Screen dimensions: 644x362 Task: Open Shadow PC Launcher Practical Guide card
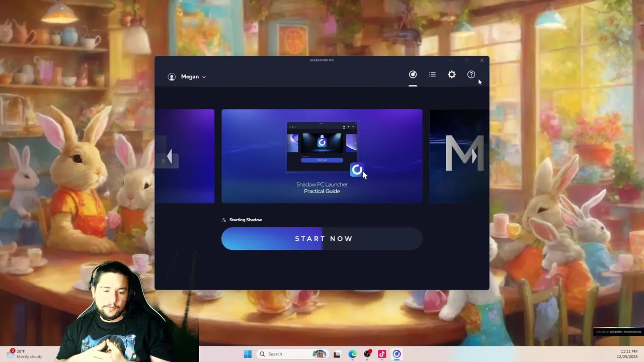322,156
